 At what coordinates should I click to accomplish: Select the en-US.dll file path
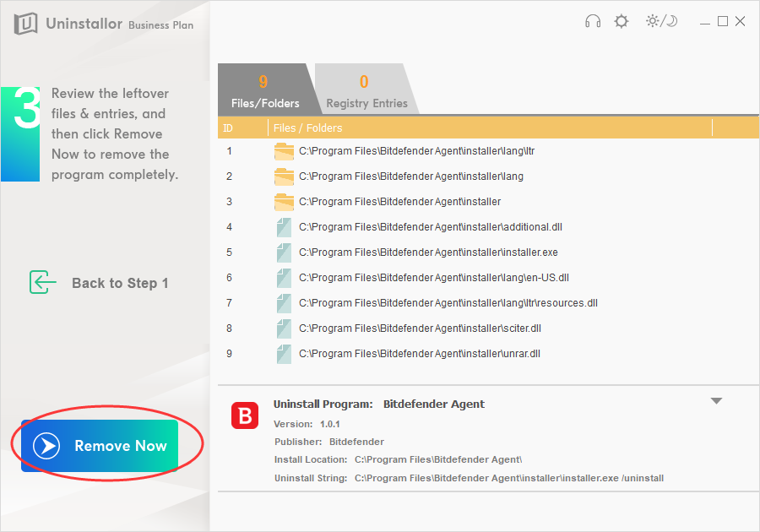tap(434, 278)
